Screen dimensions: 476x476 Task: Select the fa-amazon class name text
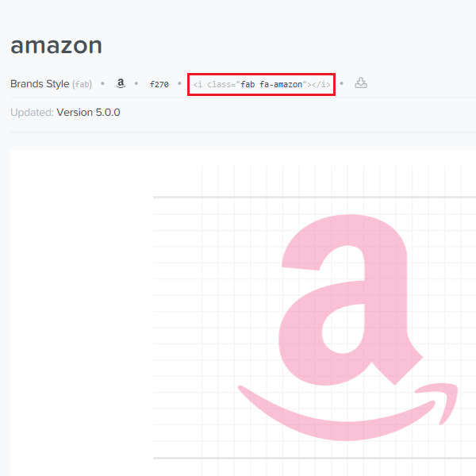281,84
